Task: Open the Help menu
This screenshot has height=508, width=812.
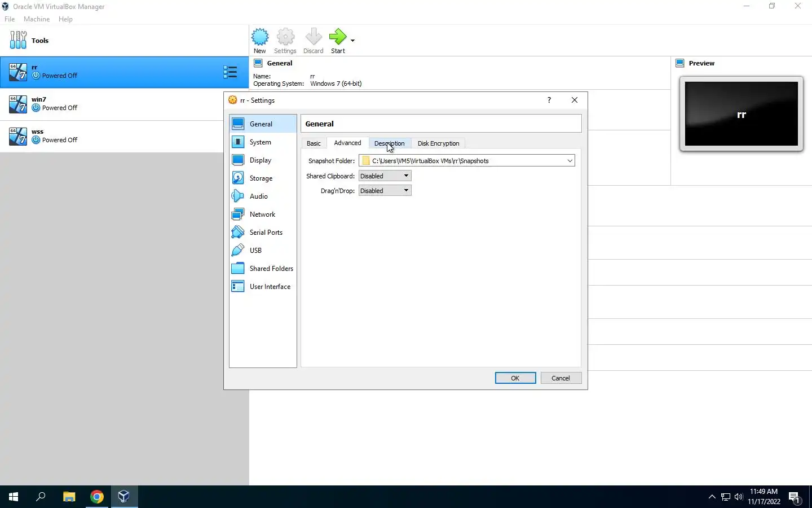Action: tap(65, 19)
